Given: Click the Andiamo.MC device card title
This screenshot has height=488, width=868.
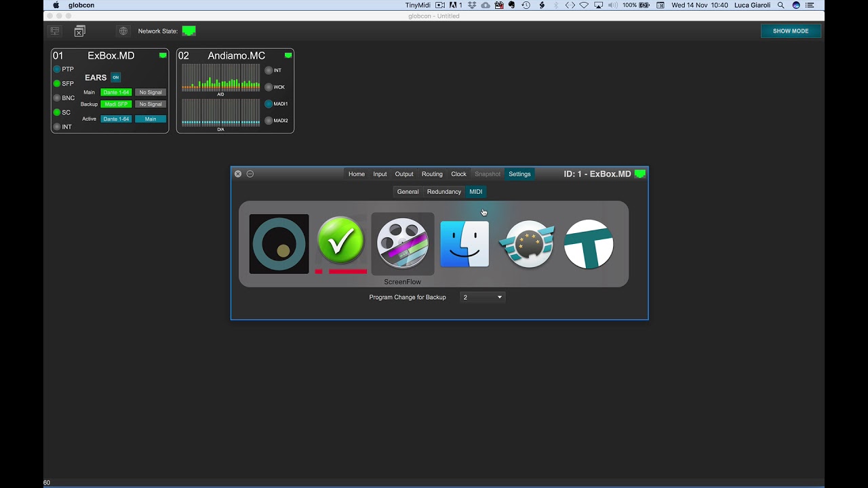Looking at the screenshot, I should tap(236, 56).
